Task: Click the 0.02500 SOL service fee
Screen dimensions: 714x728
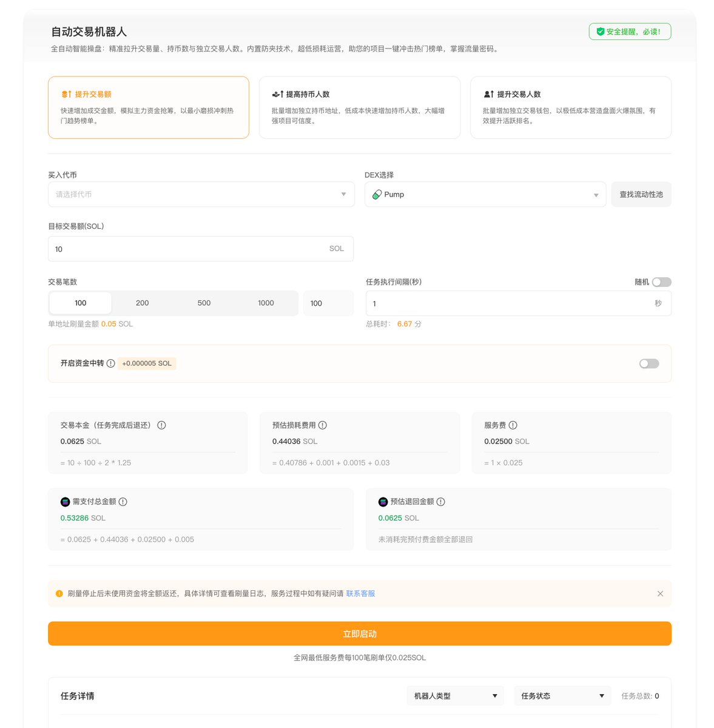Action: (507, 442)
